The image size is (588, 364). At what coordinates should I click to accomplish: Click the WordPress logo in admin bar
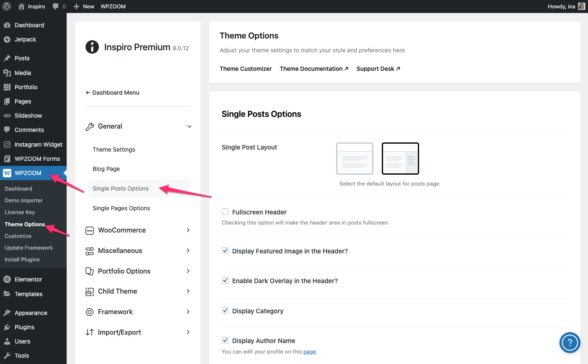point(7,6)
